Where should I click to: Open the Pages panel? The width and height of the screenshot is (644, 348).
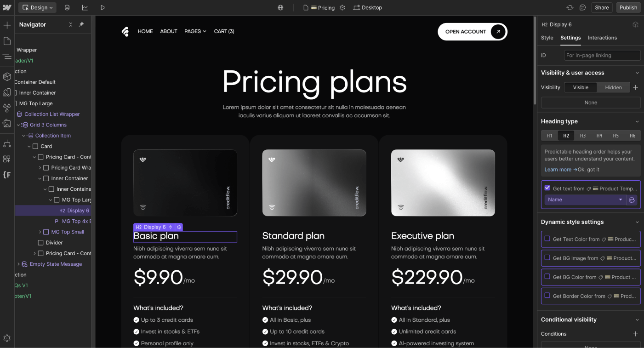tap(7, 41)
